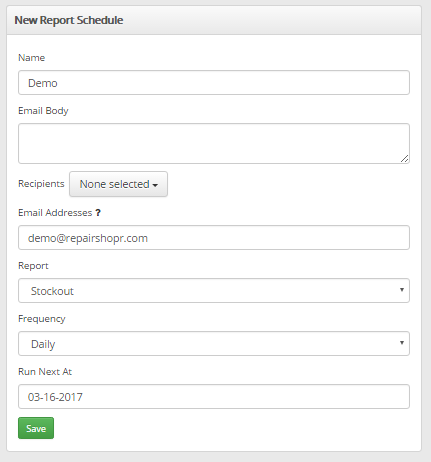Click inside the empty Email Body textarea
The height and width of the screenshot is (462, 431).
214,143
